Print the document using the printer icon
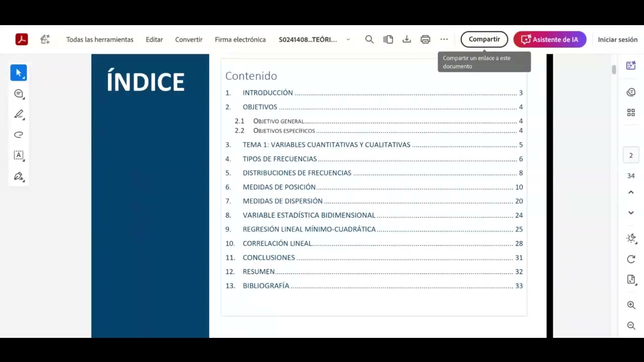The image size is (644, 362). click(425, 39)
